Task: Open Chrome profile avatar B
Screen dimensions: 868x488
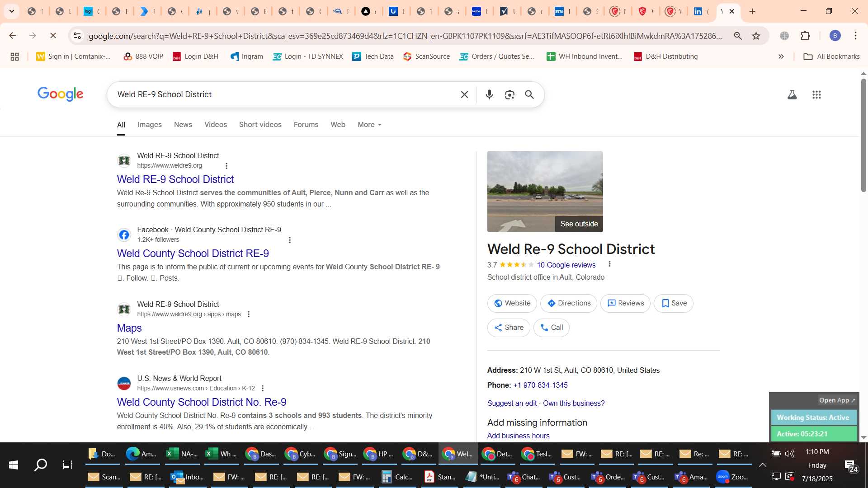Action: coord(835,36)
